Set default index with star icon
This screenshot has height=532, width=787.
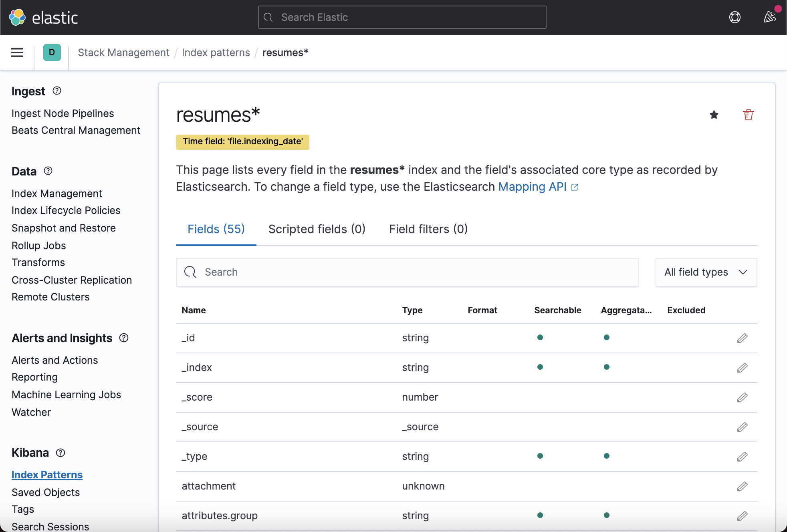(x=714, y=115)
